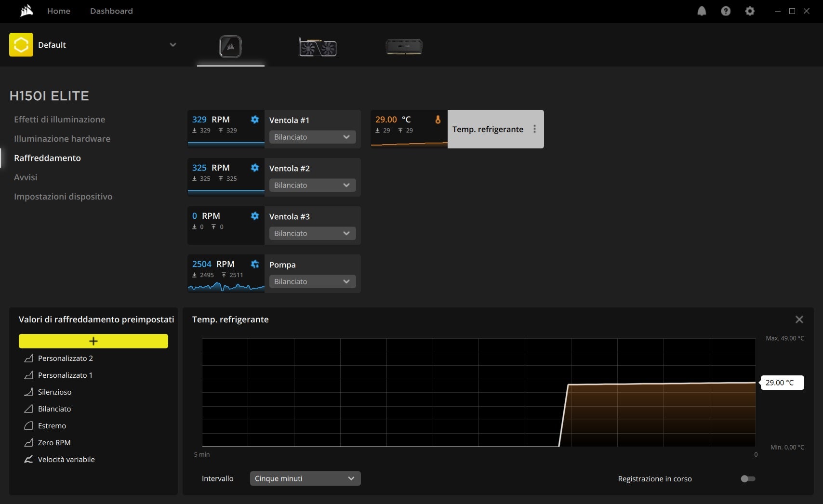This screenshot has width=823, height=504.
Task: Open Impostazioni dispositivo section
Action: (63, 197)
